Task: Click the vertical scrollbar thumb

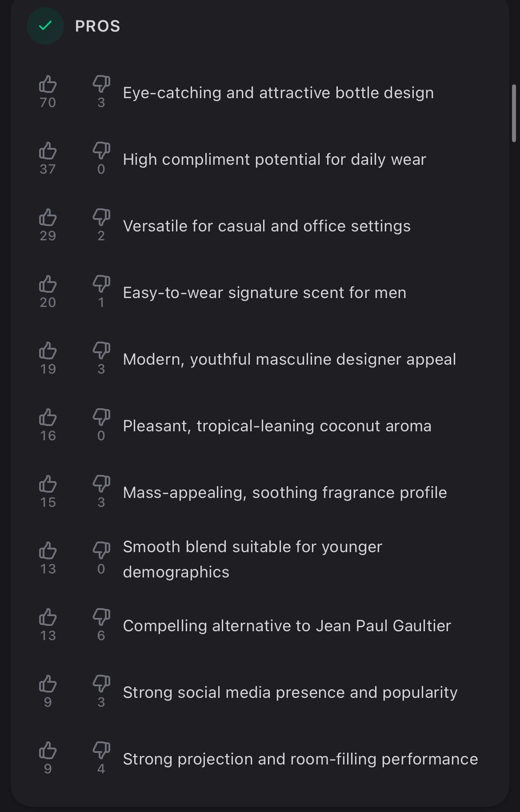Action: click(513, 113)
